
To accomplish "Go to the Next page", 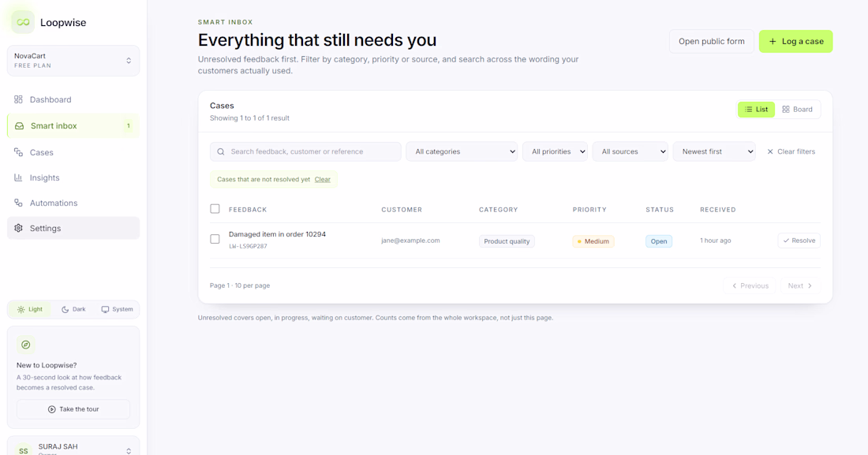I will point(800,285).
